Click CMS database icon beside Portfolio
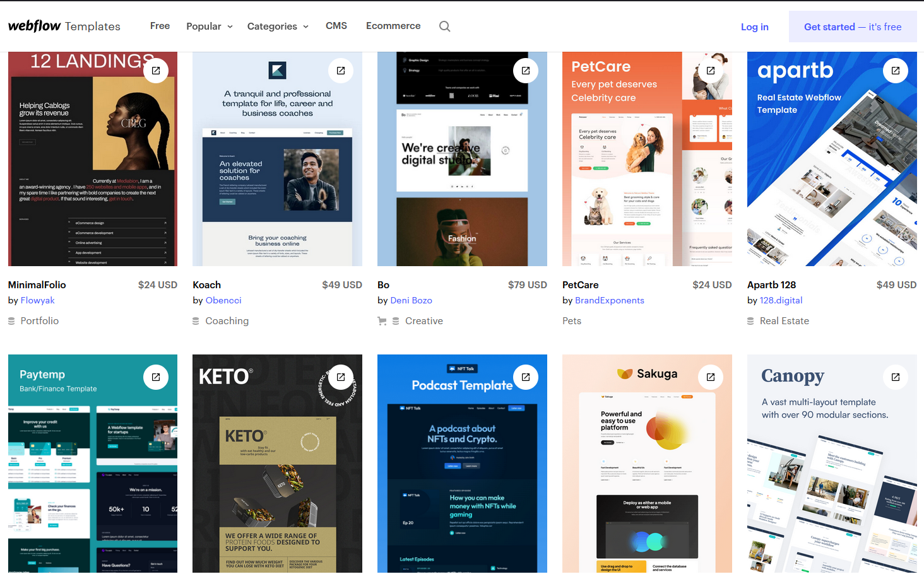Image resolution: width=924 pixels, height=579 pixels. coord(11,321)
